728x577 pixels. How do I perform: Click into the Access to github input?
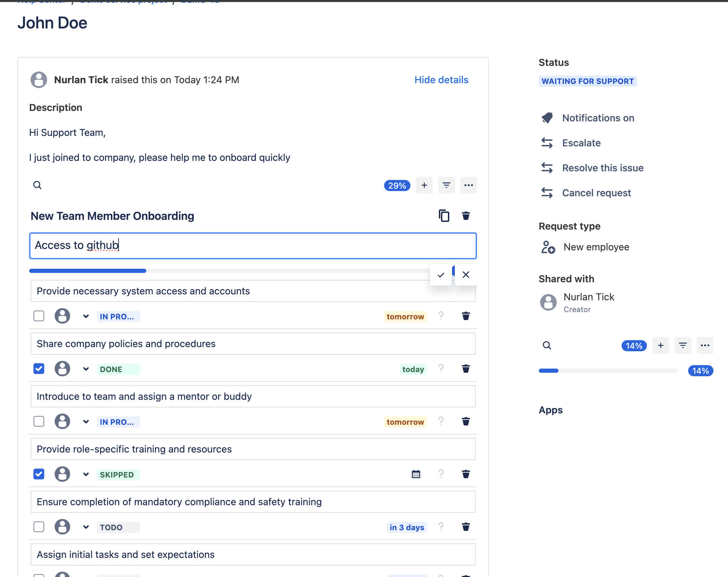(x=253, y=246)
